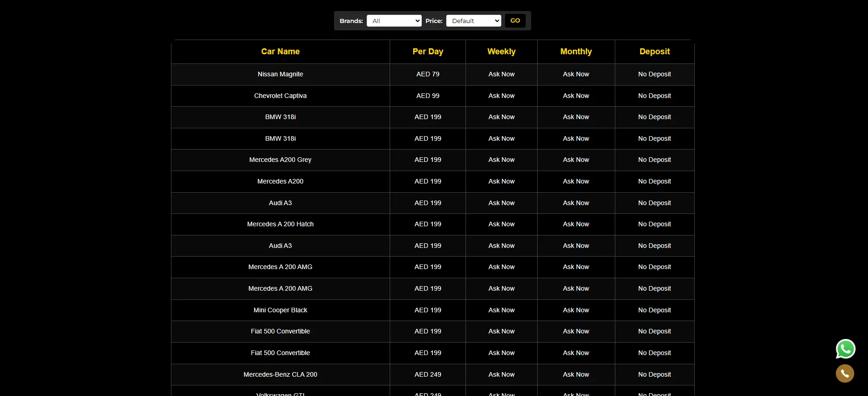Select the Car Name column header
Viewport: 868px width, 396px height.
[x=280, y=52]
